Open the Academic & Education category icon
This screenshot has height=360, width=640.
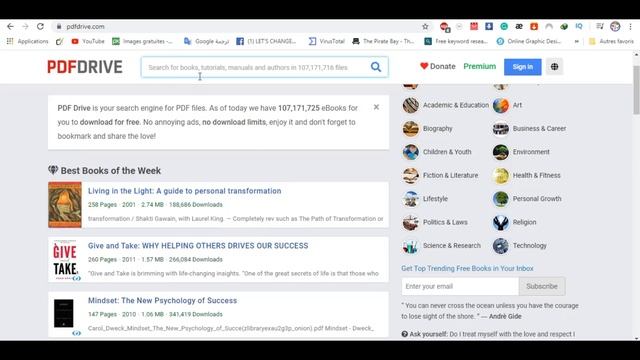[411, 105]
